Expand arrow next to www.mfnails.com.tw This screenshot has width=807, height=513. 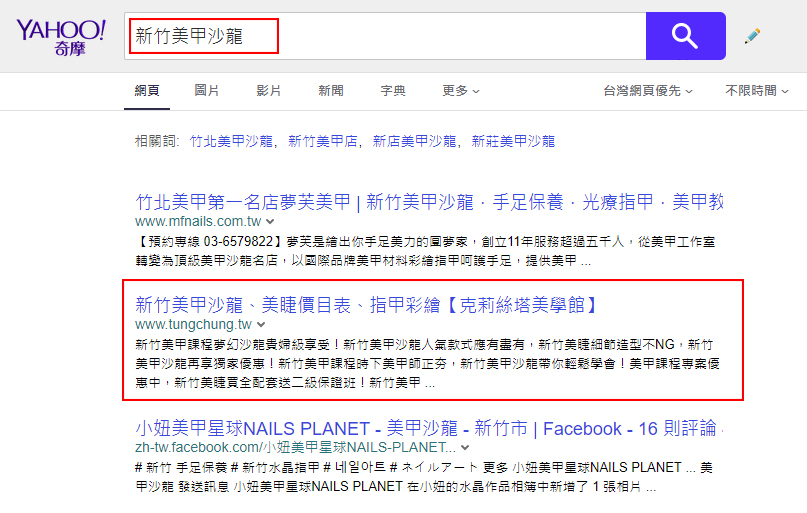[x=270, y=222]
